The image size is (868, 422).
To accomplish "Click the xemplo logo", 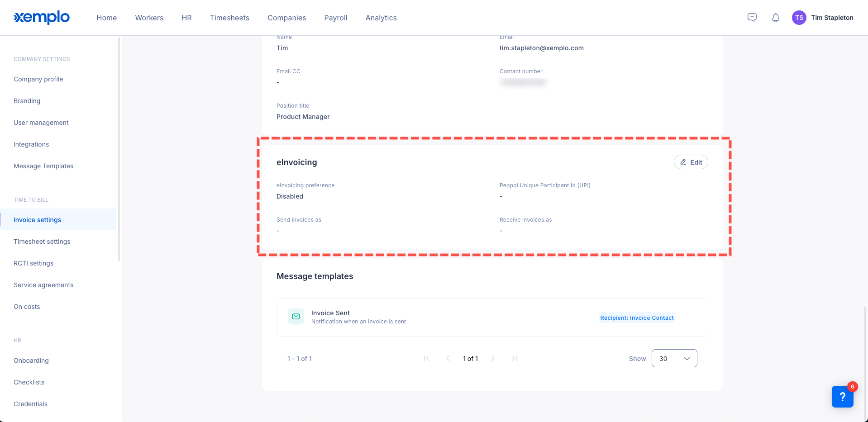I will 42,18.
